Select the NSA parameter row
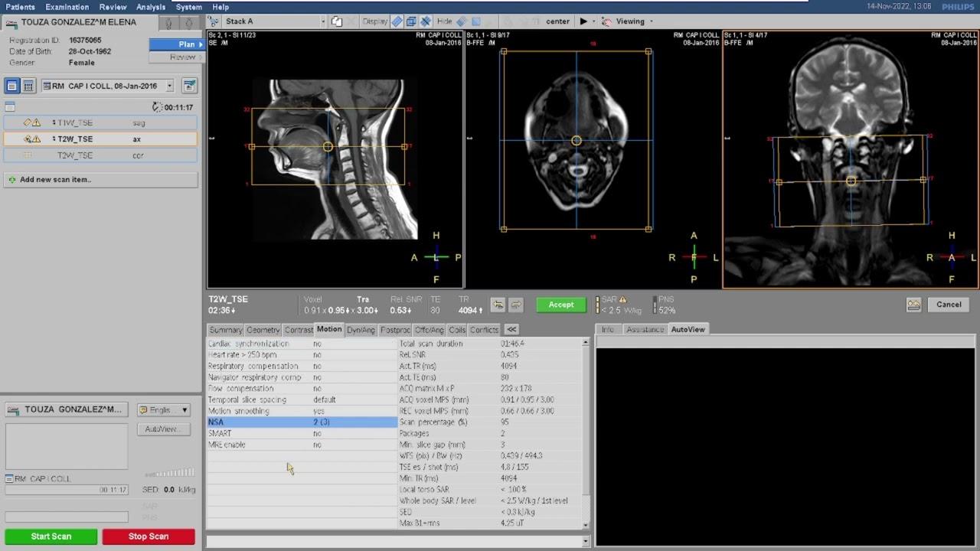Image resolution: width=980 pixels, height=551 pixels. pyautogui.click(x=302, y=422)
